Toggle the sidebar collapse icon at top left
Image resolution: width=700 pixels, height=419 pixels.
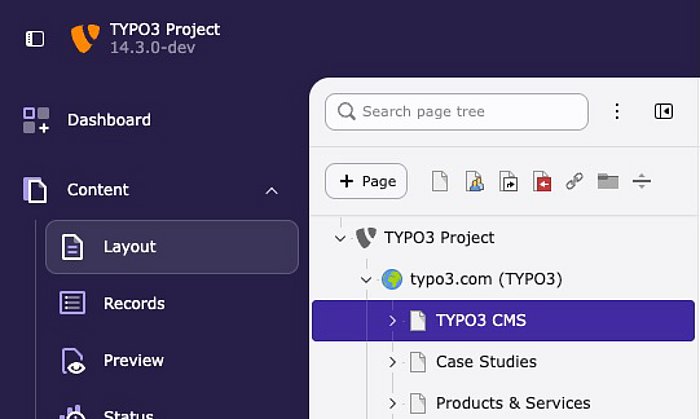[35, 39]
